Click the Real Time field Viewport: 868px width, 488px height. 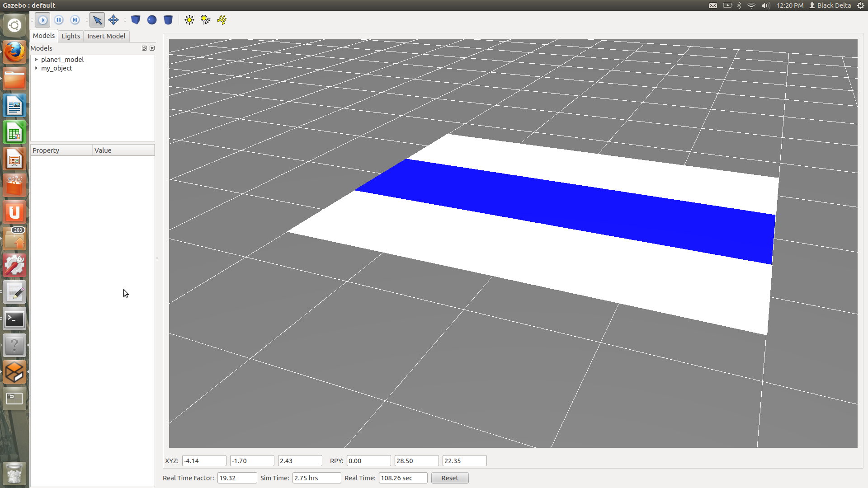coord(403,478)
